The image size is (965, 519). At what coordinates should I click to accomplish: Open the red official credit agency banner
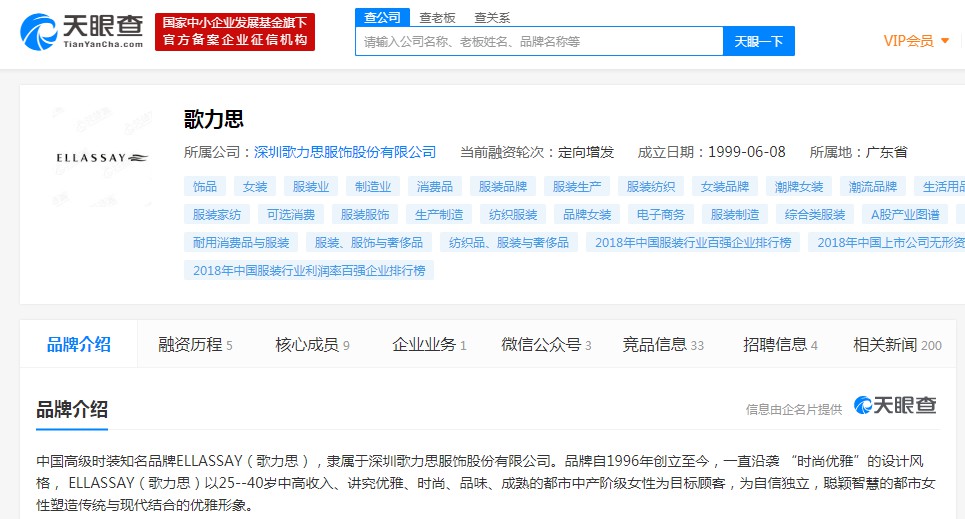(x=234, y=31)
